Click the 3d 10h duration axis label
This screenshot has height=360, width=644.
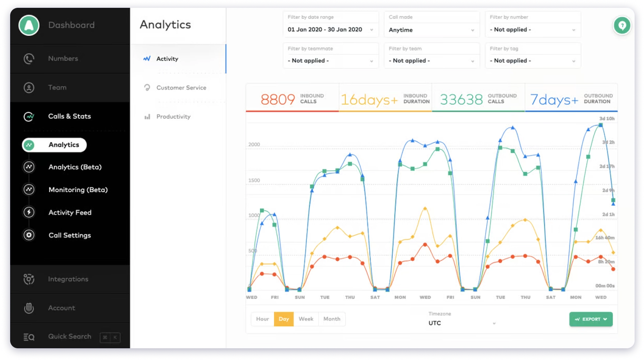pos(607,118)
